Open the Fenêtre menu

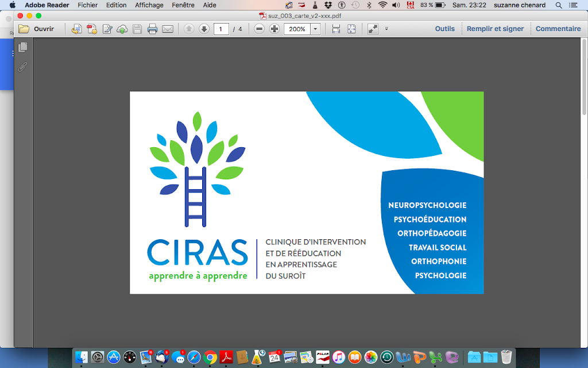point(183,5)
